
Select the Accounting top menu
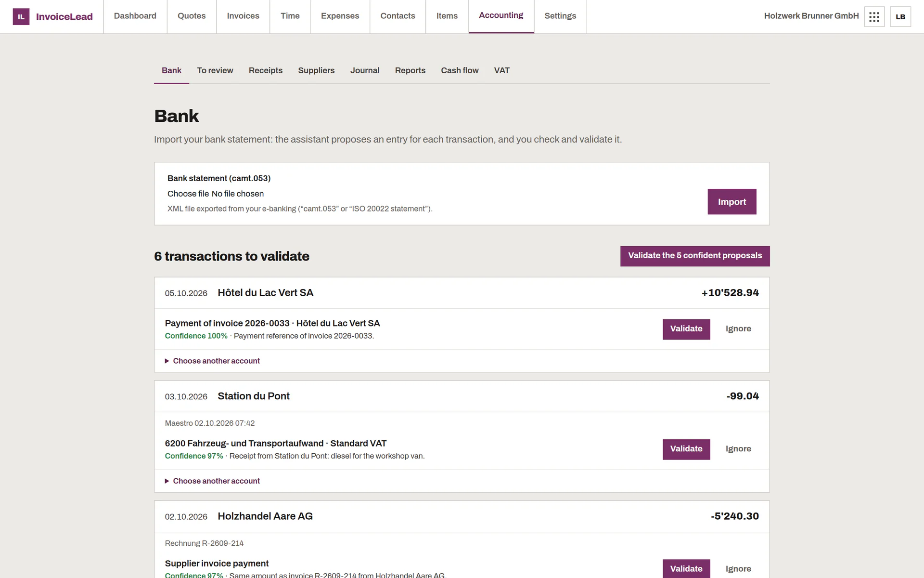[x=501, y=16]
